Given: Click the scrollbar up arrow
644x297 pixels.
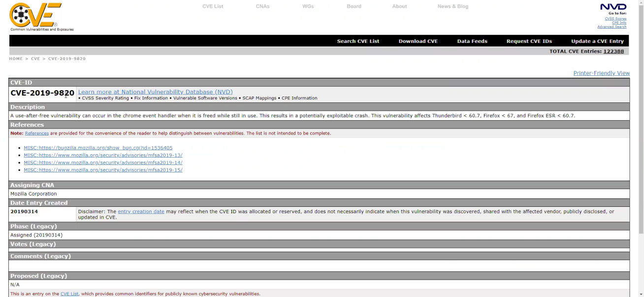Looking at the screenshot, I should click(641, 3).
